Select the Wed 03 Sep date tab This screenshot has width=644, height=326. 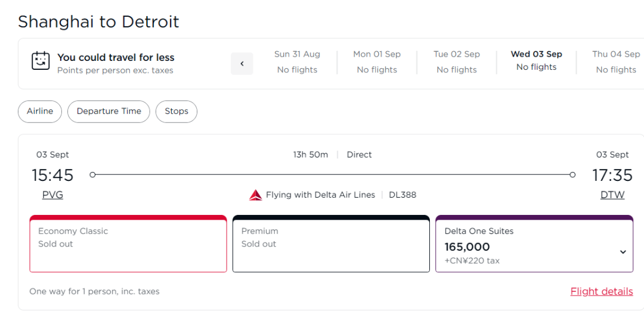point(537,61)
